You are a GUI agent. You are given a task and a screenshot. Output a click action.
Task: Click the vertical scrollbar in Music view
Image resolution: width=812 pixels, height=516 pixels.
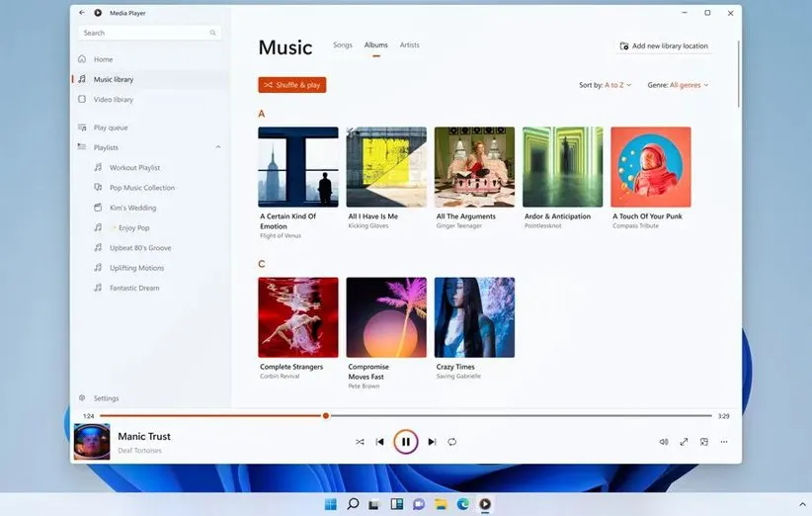[x=739, y=74]
